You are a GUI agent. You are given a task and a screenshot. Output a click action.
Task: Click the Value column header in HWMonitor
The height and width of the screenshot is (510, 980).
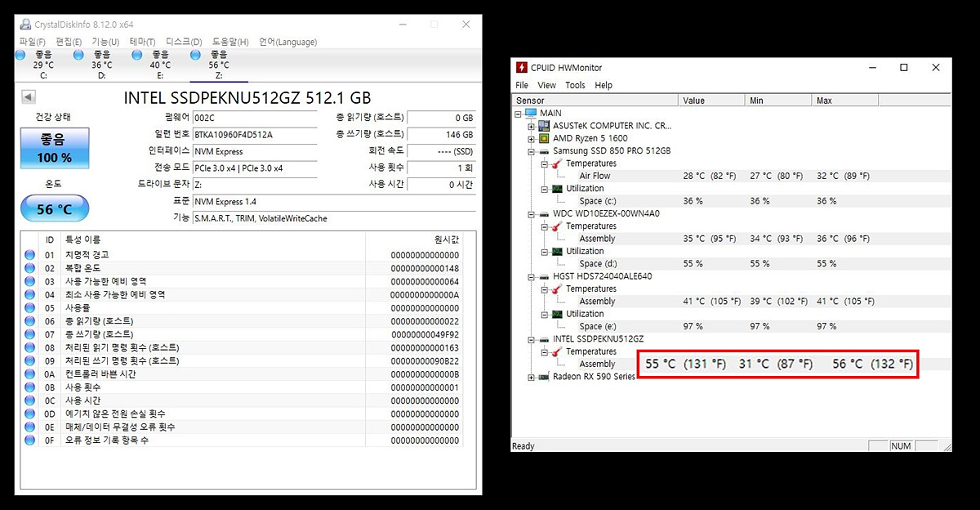(712, 101)
